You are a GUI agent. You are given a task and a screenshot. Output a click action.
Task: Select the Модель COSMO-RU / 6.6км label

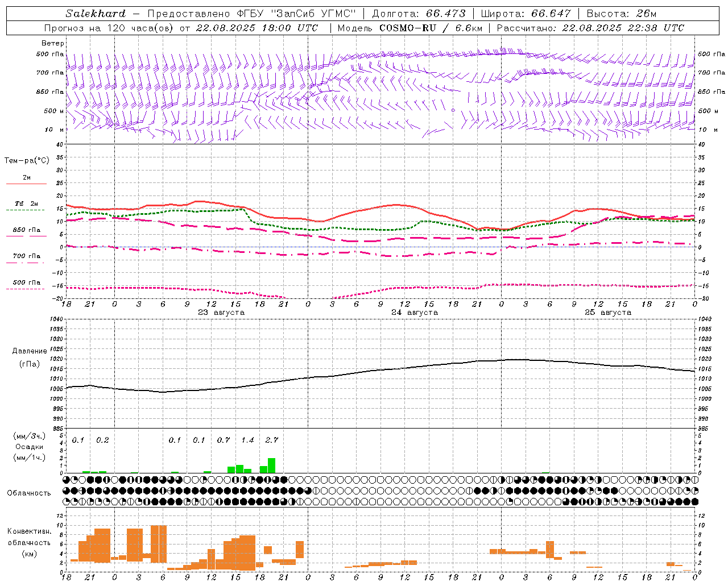(x=409, y=28)
